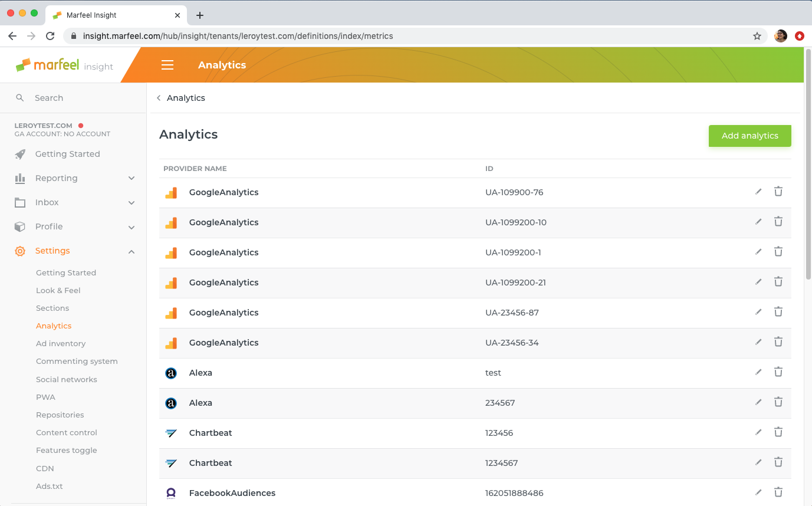
Task: Edit the Chartbeat 1234567 row
Action: 758,462
